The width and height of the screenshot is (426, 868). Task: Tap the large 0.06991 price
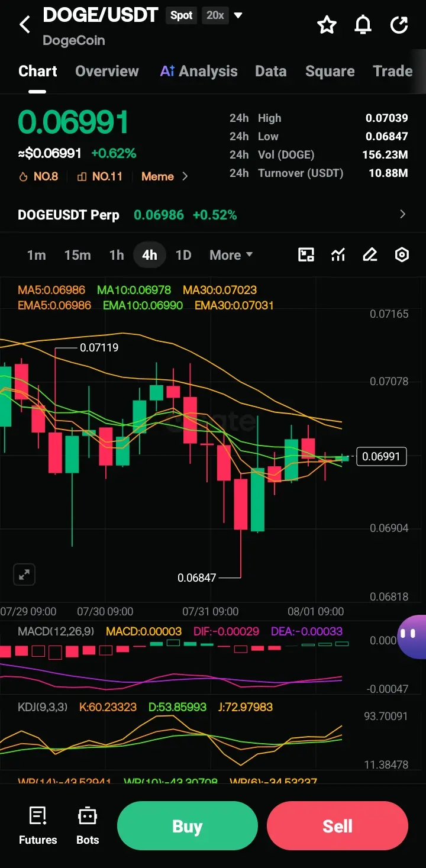(73, 123)
